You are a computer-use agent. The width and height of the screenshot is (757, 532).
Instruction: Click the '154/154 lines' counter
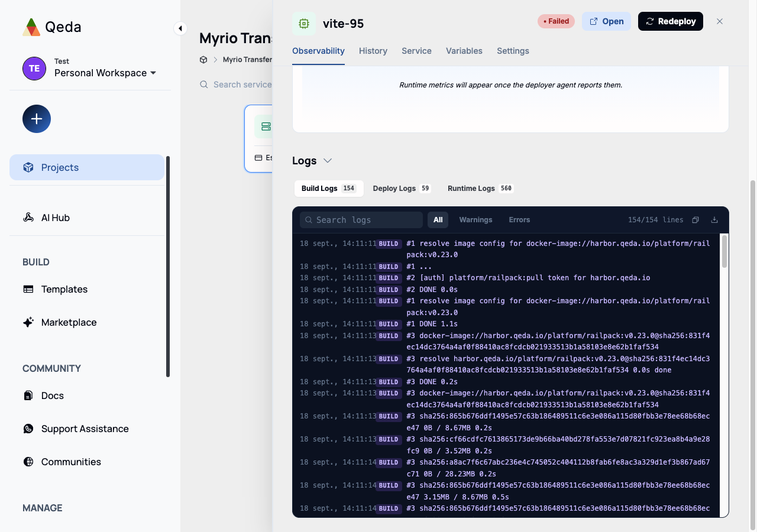[x=655, y=220]
